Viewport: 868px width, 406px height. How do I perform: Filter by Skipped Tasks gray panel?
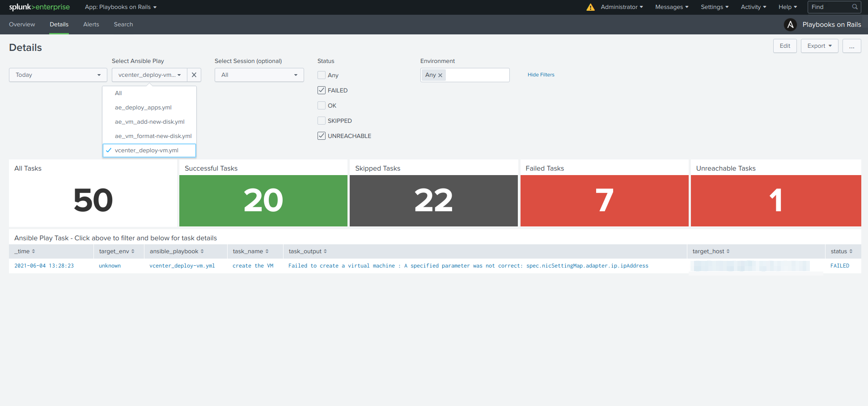(x=434, y=201)
